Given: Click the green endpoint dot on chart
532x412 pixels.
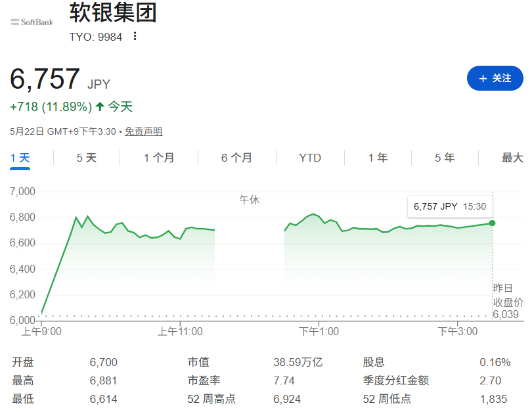Looking at the screenshot, I should click(x=492, y=223).
